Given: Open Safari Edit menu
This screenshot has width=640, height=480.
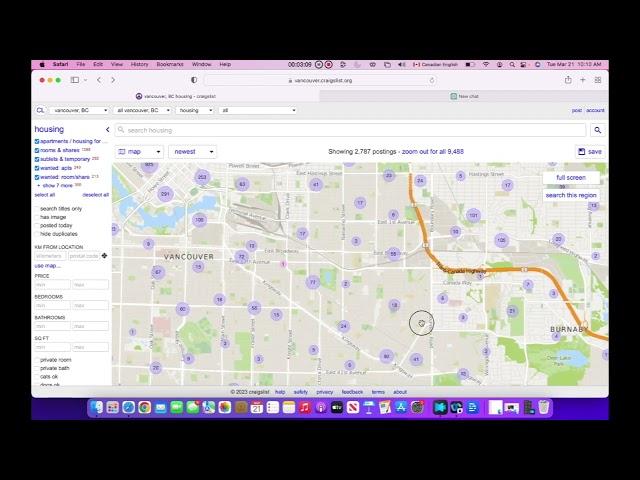Looking at the screenshot, I should (98, 64).
